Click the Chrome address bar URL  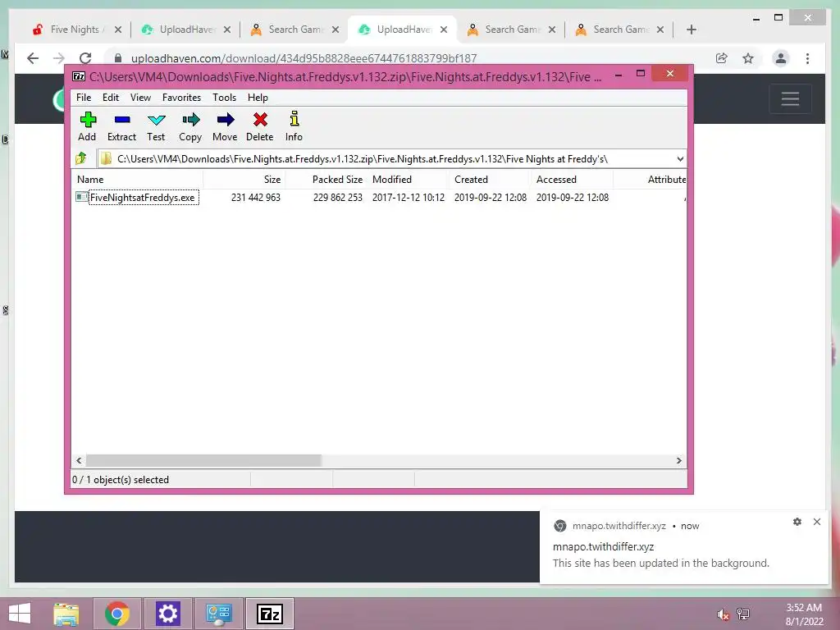tap(304, 58)
